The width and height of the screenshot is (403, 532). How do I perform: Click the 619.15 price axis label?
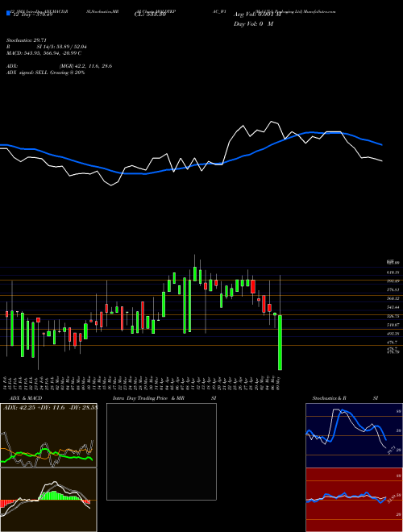pyautogui.click(x=393, y=272)
